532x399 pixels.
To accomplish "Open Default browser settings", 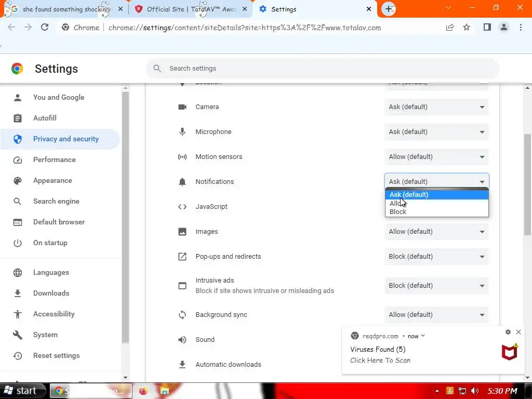I will 59,222.
